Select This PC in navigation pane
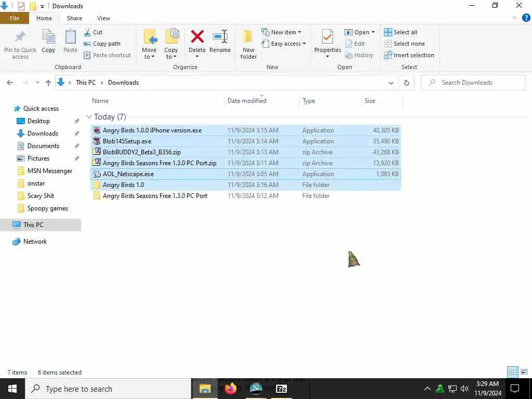This screenshot has width=532, height=399. pyautogui.click(x=33, y=224)
